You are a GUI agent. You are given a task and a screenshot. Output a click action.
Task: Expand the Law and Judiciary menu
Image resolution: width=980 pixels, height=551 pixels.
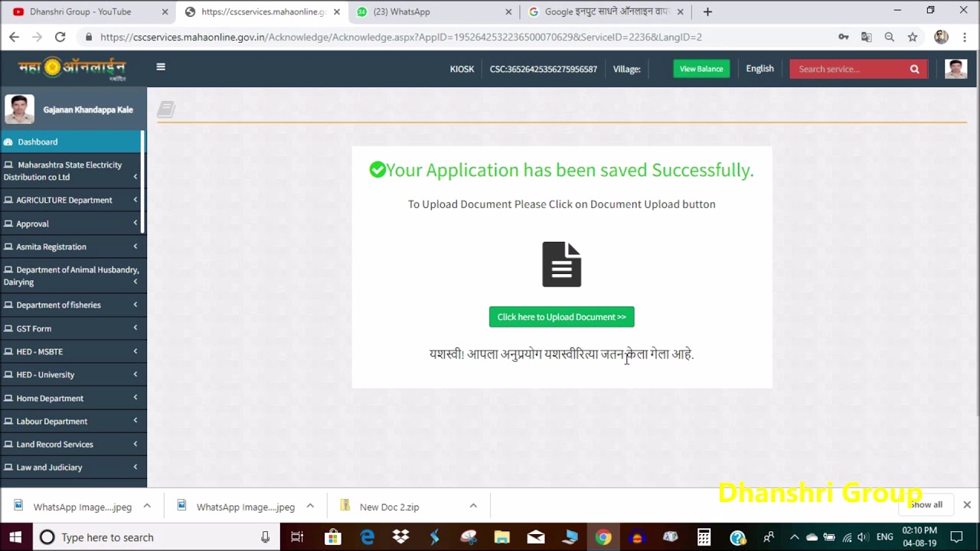click(x=73, y=467)
